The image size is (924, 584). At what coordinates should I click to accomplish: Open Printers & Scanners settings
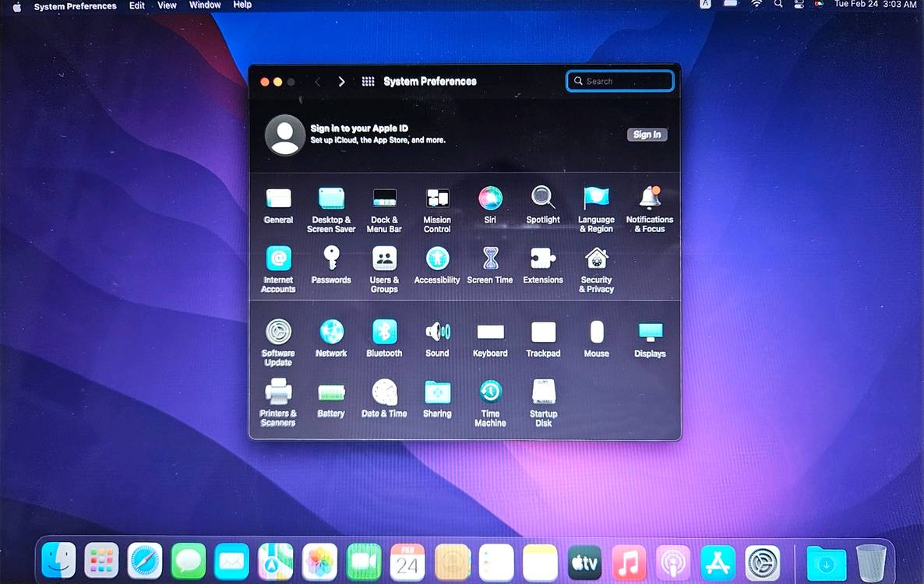pos(278,392)
